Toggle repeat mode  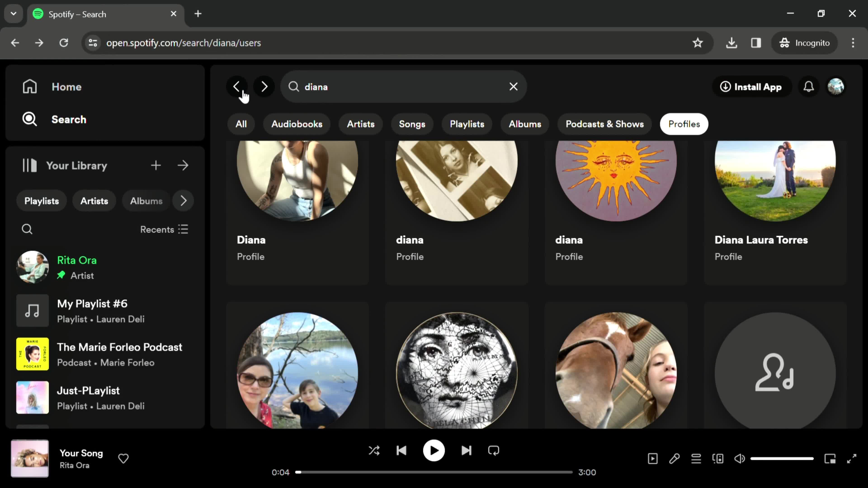click(494, 451)
